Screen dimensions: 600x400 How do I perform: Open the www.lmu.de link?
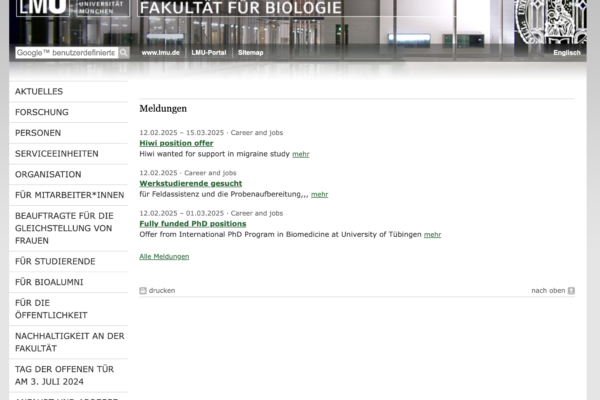[160, 53]
